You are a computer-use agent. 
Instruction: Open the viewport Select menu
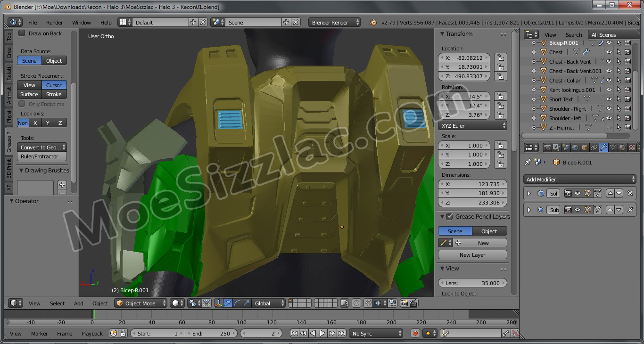[57, 303]
